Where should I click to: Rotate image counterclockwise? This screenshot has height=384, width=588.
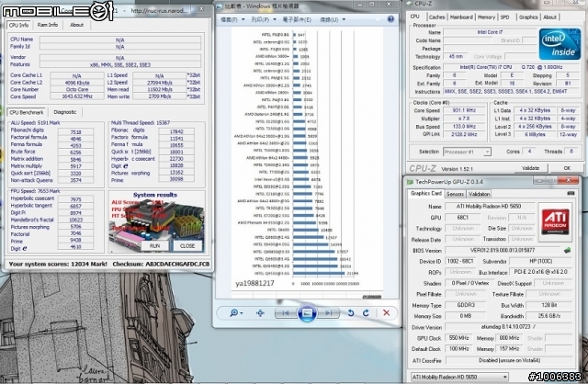click(351, 312)
